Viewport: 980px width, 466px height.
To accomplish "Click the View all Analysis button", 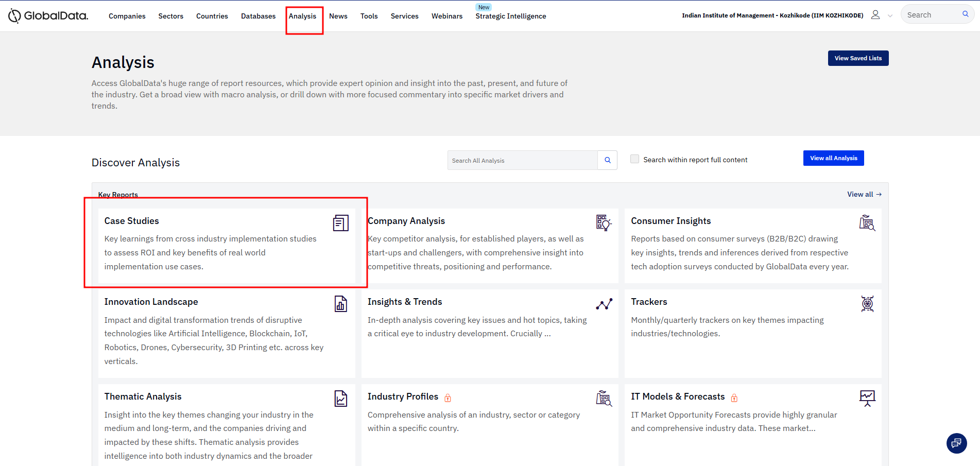I will 833,158.
